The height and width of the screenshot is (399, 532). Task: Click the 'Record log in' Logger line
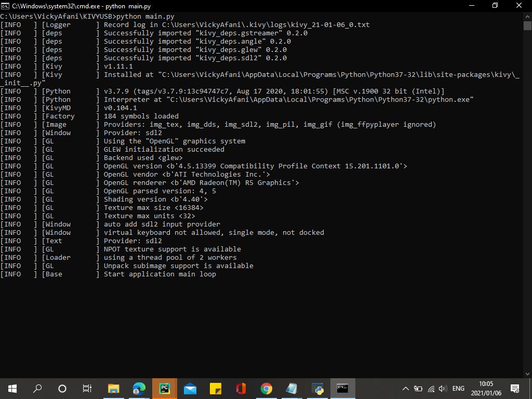pos(185,25)
